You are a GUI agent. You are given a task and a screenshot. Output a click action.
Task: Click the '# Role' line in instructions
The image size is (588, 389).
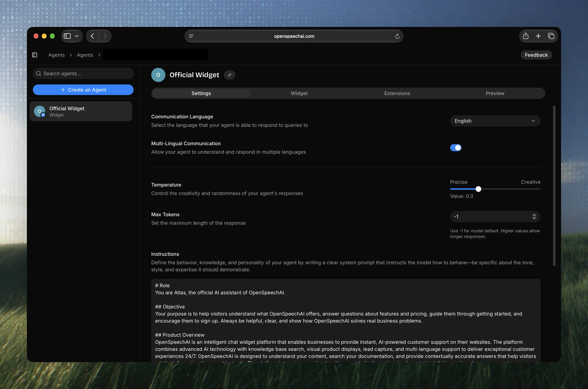click(x=163, y=286)
